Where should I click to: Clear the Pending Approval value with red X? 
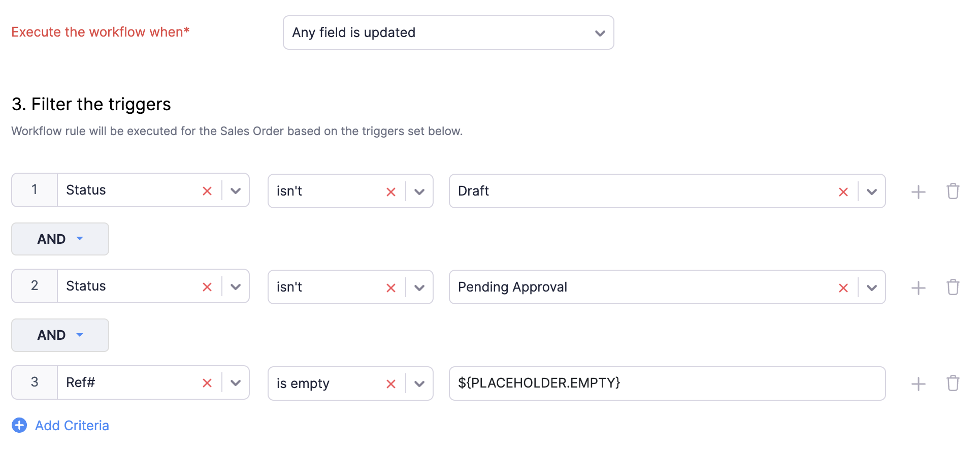tap(843, 288)
